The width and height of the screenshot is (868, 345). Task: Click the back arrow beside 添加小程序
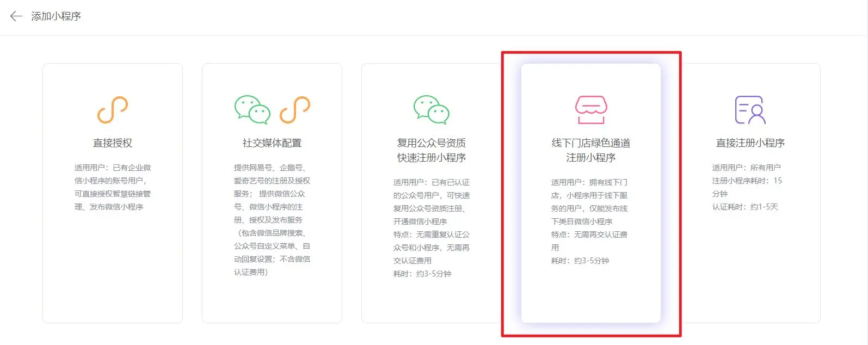[x=16, y=16]
